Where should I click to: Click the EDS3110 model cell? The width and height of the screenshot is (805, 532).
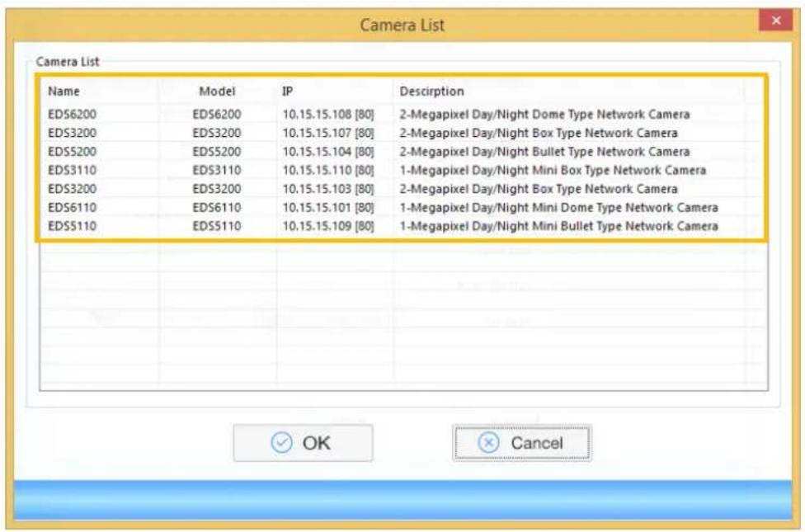click(x=217, y=170)
